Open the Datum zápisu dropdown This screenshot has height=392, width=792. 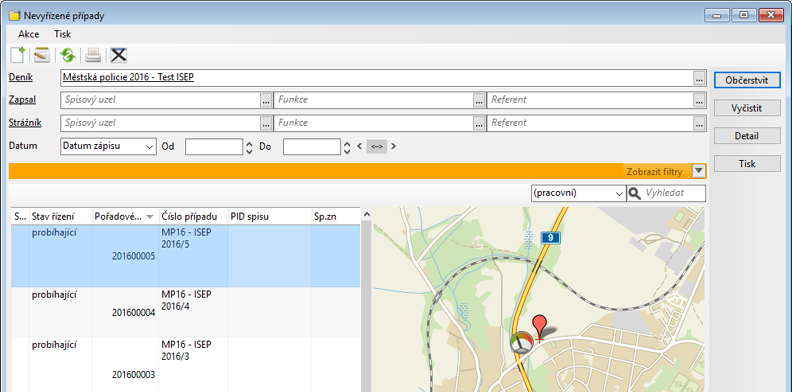click(108, 146)
